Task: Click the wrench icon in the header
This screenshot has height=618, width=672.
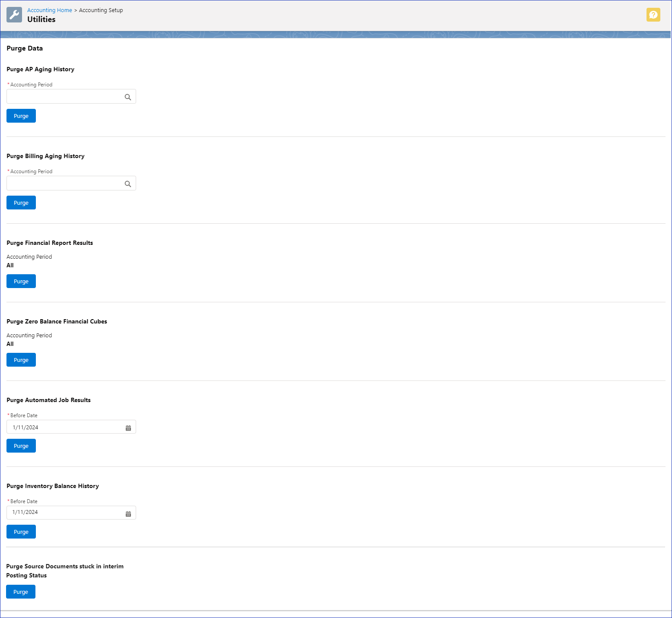Action: 14,14
